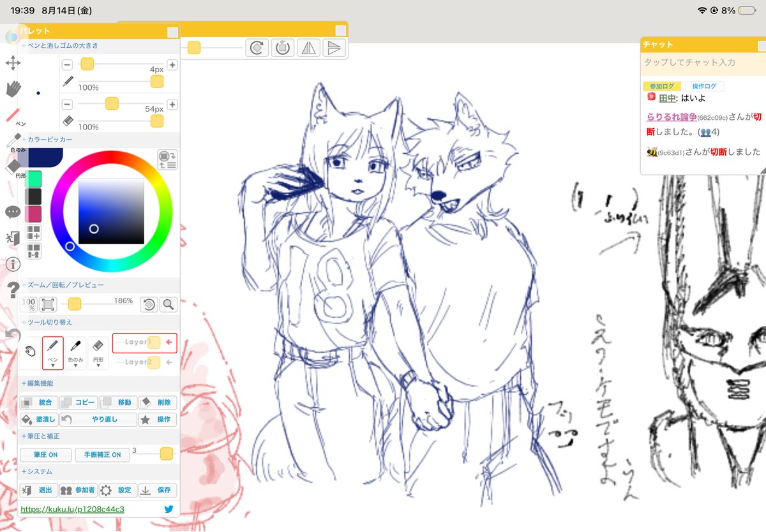766x532 pixels.
Task: Collapse the ペンと消しゴムの大きさ section
Action: pos(59,46)
